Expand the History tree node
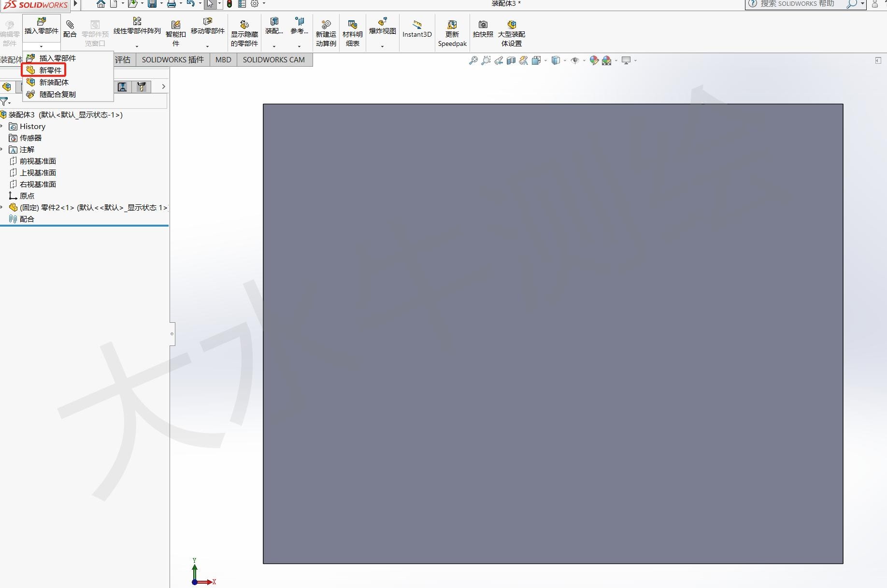The width and height of the screenshot is (887, 588). (2, 127)
